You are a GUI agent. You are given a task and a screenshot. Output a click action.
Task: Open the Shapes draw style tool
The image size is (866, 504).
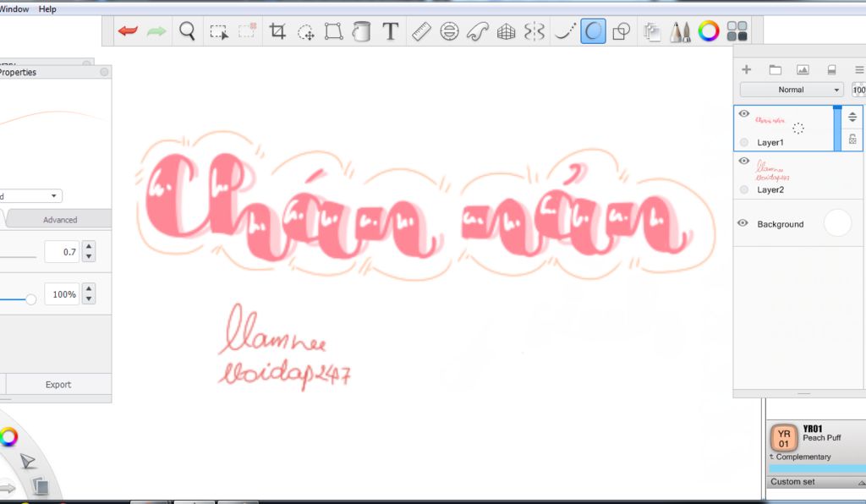(x=622, y=31)
